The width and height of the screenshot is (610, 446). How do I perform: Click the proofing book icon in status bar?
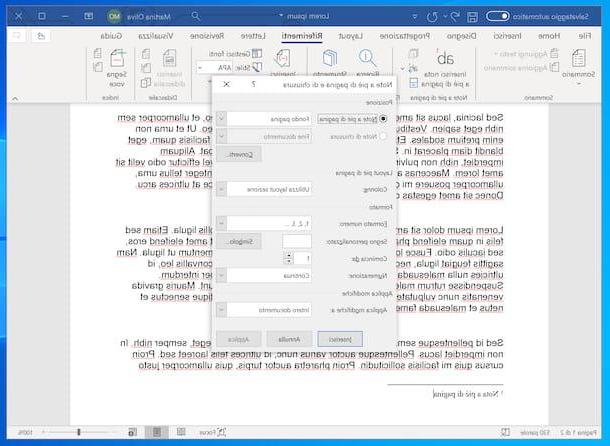(505, 432)
